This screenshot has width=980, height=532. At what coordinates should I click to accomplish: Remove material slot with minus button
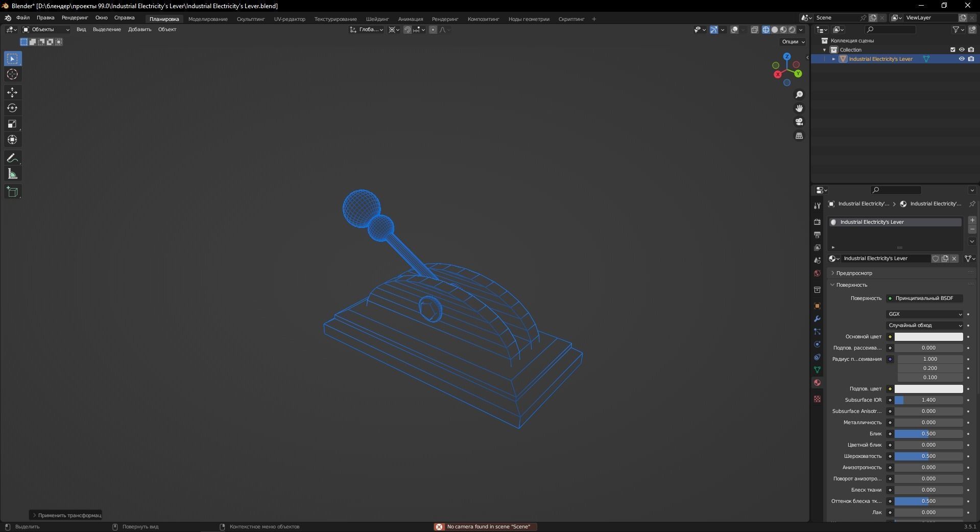coord(972,229)
